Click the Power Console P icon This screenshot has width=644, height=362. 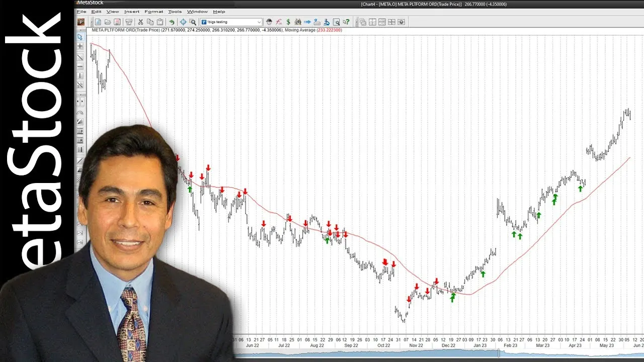pos(80,22)
